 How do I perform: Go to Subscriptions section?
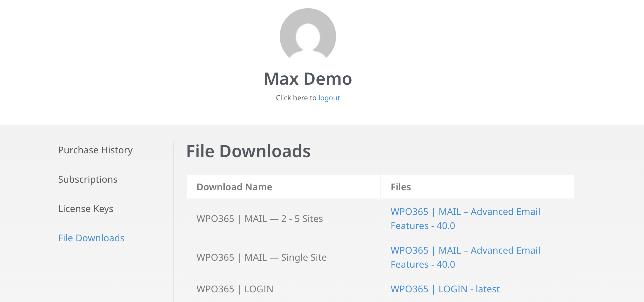coord(88,179)
